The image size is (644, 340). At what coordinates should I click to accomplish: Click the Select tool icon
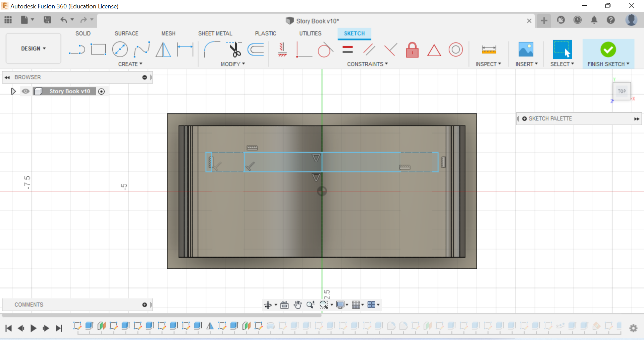pyautogui.click(x=562, y=49)
